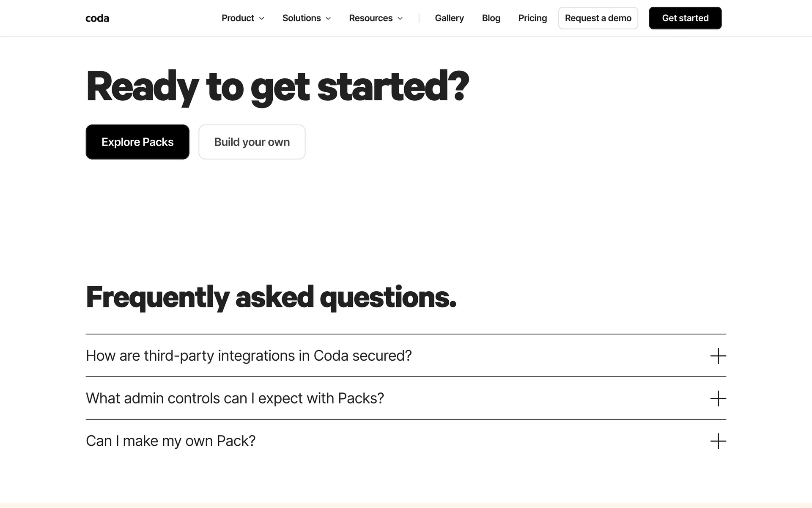This screenshot has height=508, width=812.
Task: Click plus icon for make my own Pack
Action: click(718, 441)
